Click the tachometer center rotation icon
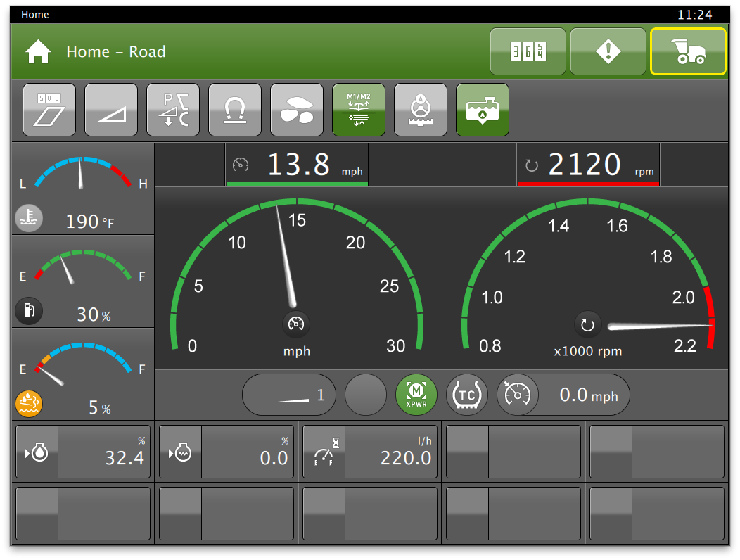740x560 pixels. [587, 324]
